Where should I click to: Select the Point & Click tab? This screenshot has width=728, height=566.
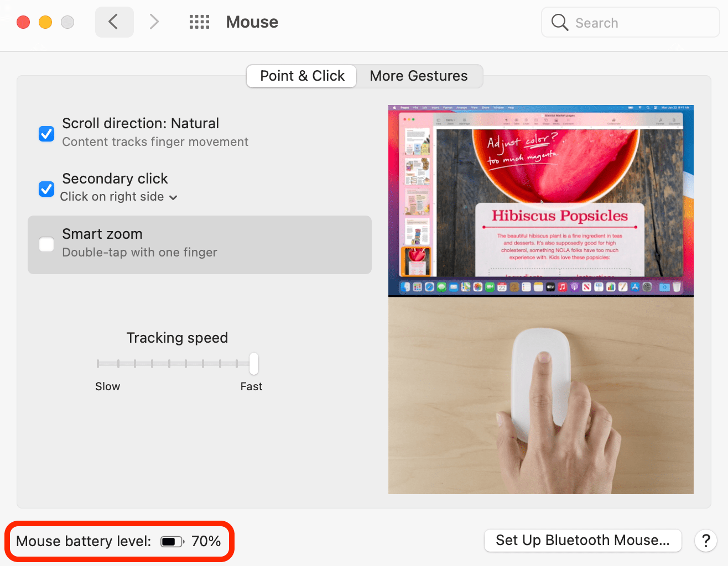pos(301,76)
